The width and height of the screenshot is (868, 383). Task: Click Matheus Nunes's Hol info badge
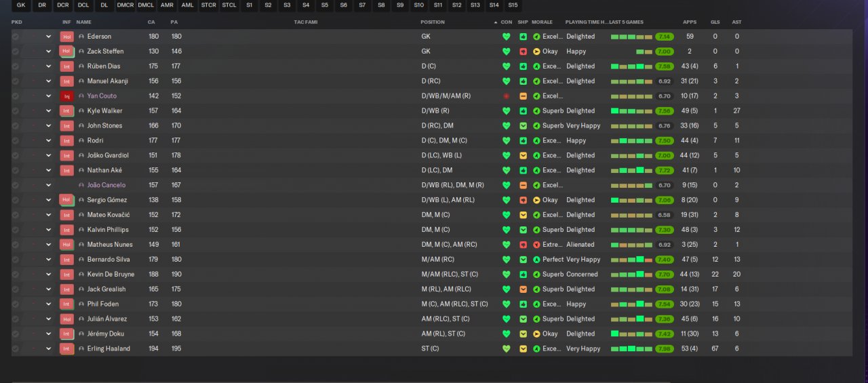tap(66, 245)
